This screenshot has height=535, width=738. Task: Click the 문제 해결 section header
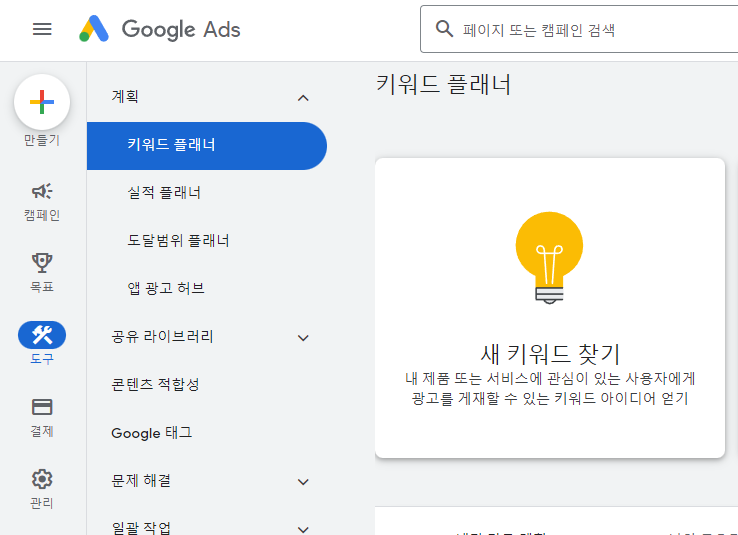coord(141,481)
